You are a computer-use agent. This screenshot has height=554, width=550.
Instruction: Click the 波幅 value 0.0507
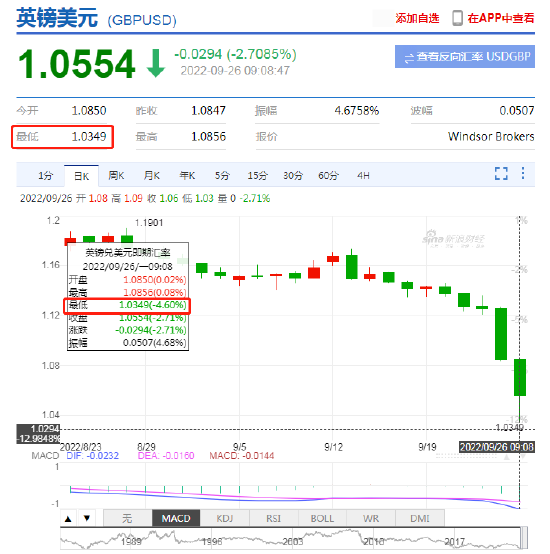517,111
